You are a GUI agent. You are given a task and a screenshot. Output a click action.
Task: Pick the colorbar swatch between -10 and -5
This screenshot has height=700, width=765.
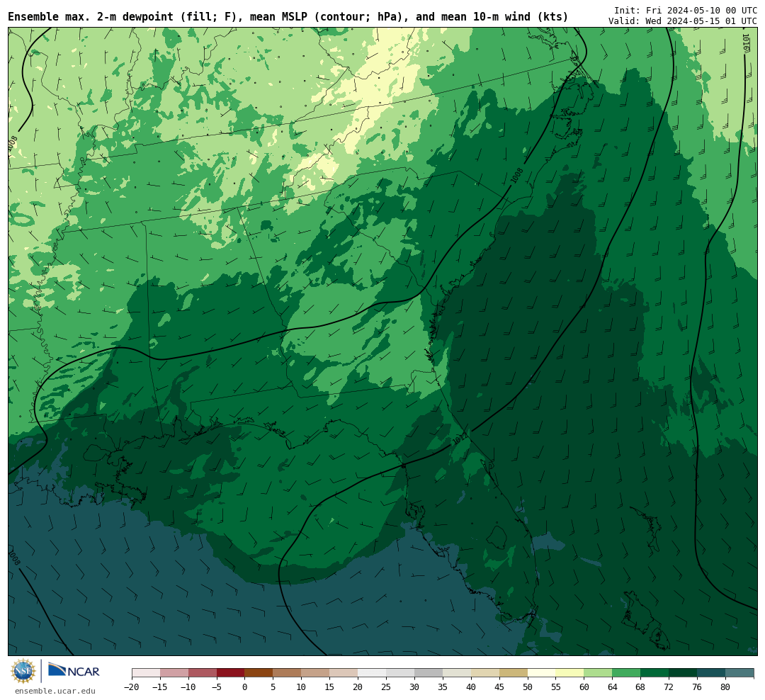pos(203,673)
